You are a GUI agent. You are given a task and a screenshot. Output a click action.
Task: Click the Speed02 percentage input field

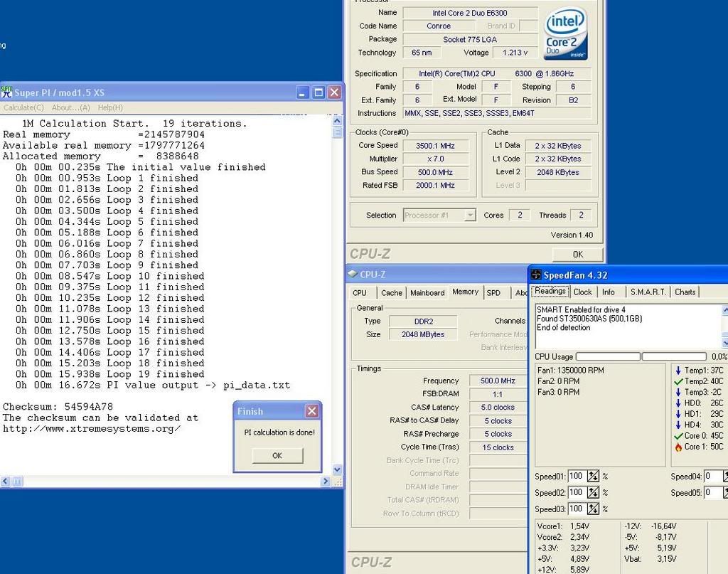tap(577, 492)
